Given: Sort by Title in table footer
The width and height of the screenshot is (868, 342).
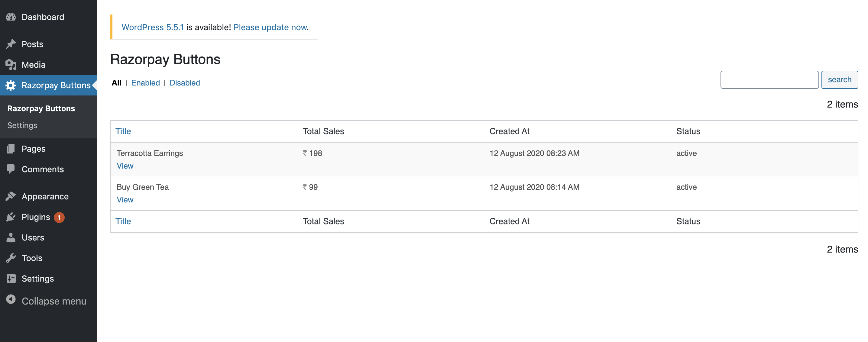Looking at the screenshot, I should (x=123, y=221).
